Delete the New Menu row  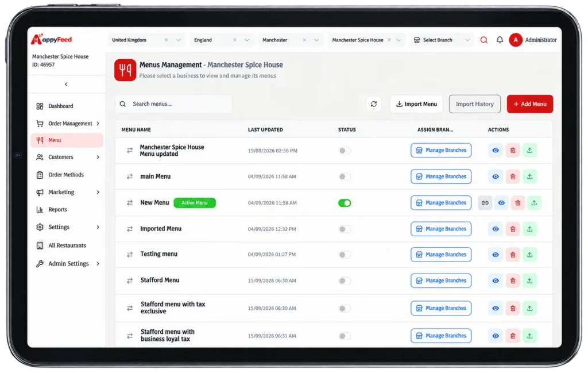click(x=518, y=203)
